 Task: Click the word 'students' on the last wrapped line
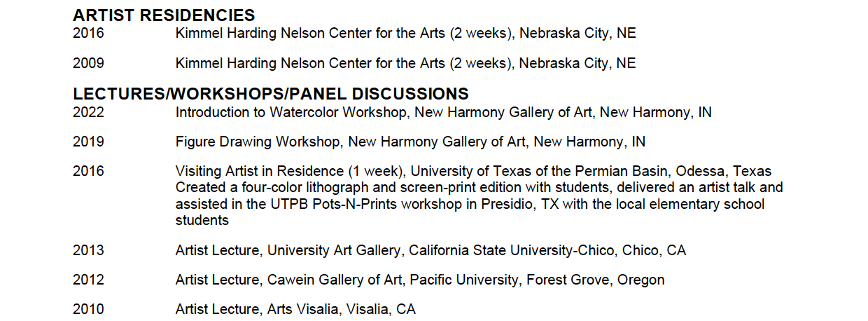202,220
